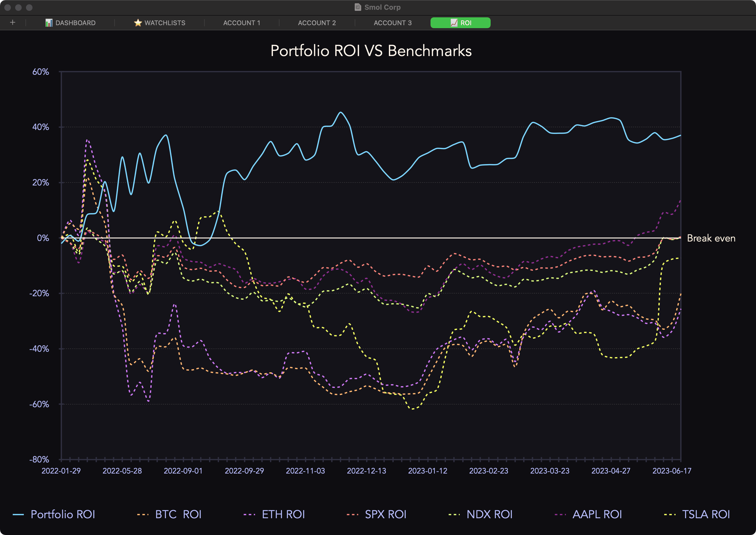The image size is (756, 535).
Task: Open the DASHBOARD tab
Action: pos(70,23)
